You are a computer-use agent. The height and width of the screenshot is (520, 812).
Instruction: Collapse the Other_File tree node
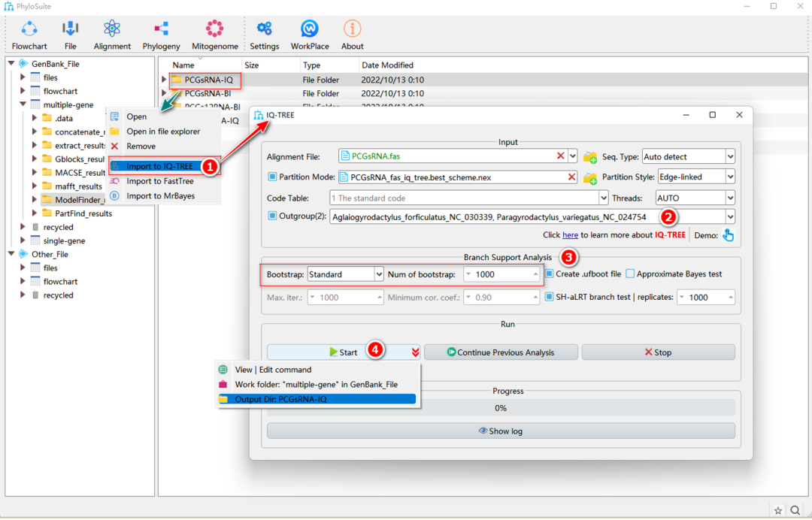(x=11, y=254)
